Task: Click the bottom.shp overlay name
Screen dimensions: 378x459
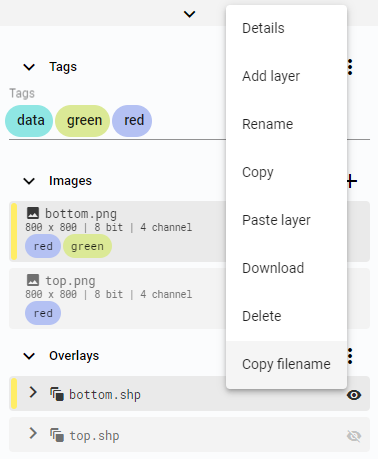Action: (x=105, y=395)
